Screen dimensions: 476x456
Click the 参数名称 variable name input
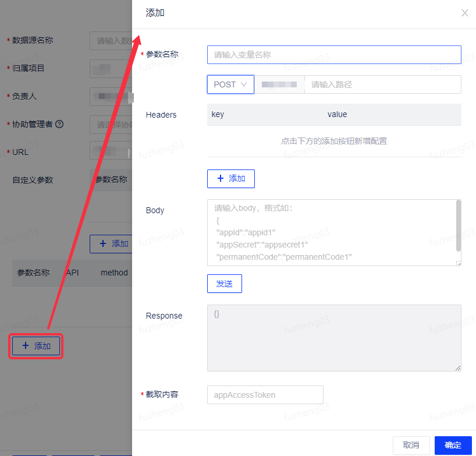(x=334, y=54)
